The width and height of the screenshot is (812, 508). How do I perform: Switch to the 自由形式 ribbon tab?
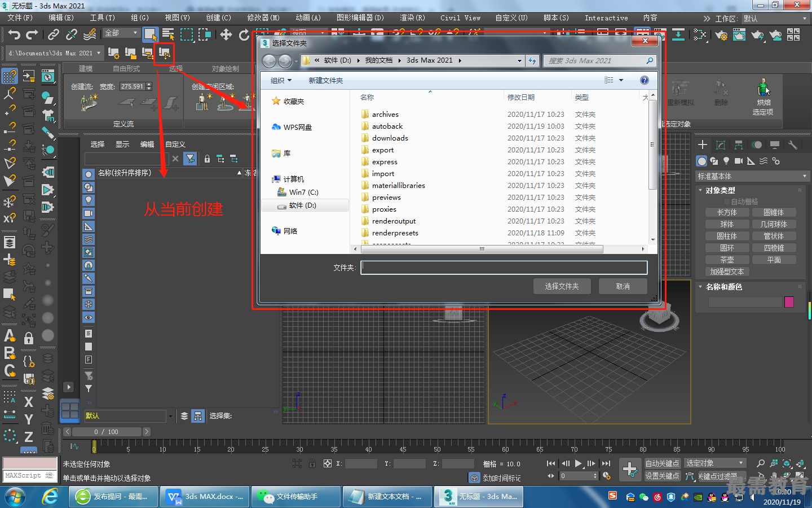coord(126,68)
